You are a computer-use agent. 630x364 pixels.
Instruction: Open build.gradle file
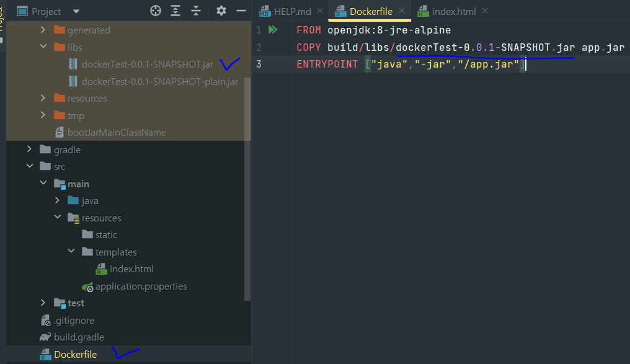79,337
